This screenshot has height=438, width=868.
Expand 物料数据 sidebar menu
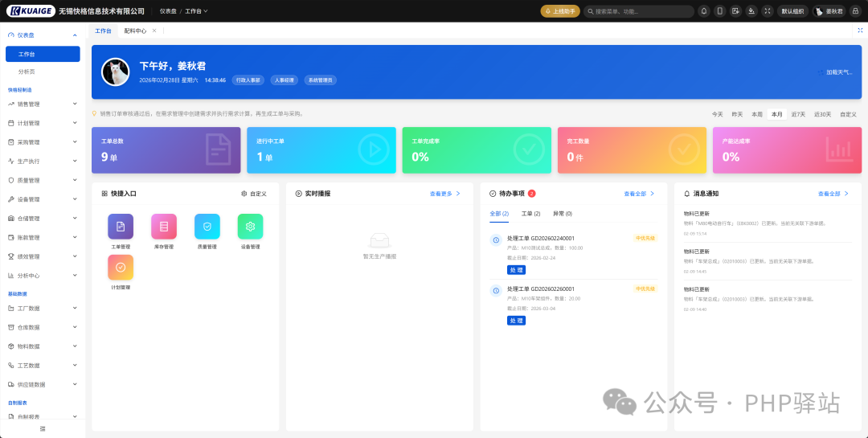(43, 346)
